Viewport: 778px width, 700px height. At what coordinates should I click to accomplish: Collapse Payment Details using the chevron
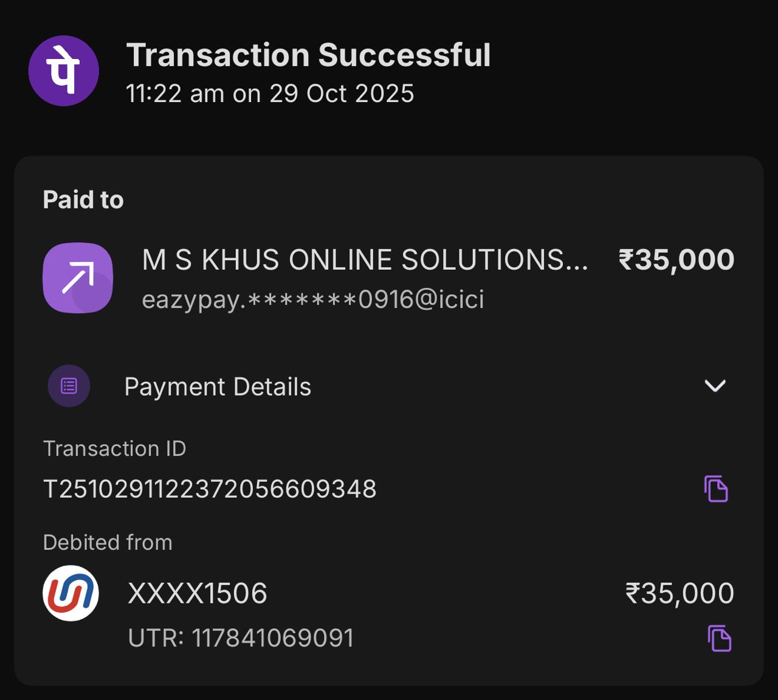[x=715, y=386]
